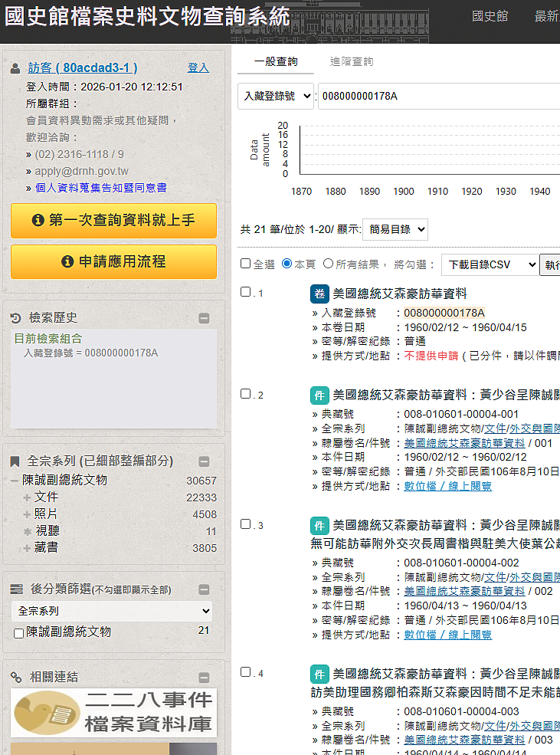
Task: Open 數位檔 / 線上閱覽 link for item 002
Action: point(447,635)
